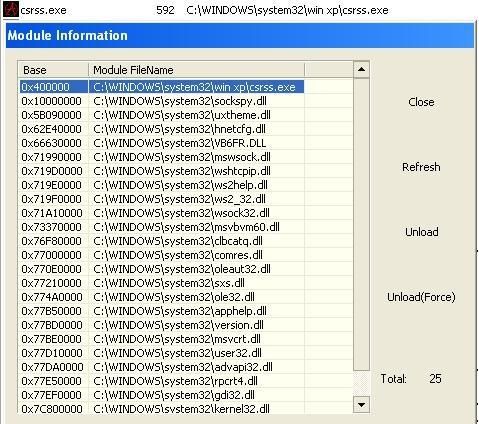Select the sockspy.dll module row
This screenshot has width=479, height=424.
[x=186, y=101]
